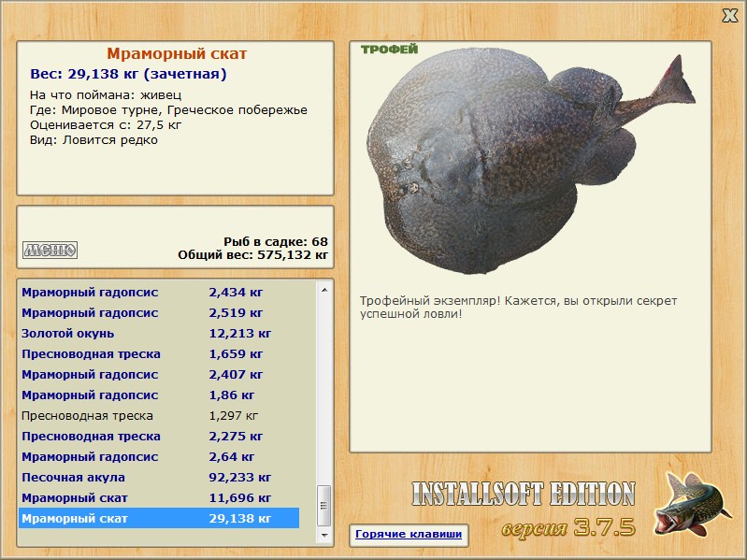Click the fish list scrollbar thumb
The height and width of the screenshot is (560, 747).
[x=324, y=506]
